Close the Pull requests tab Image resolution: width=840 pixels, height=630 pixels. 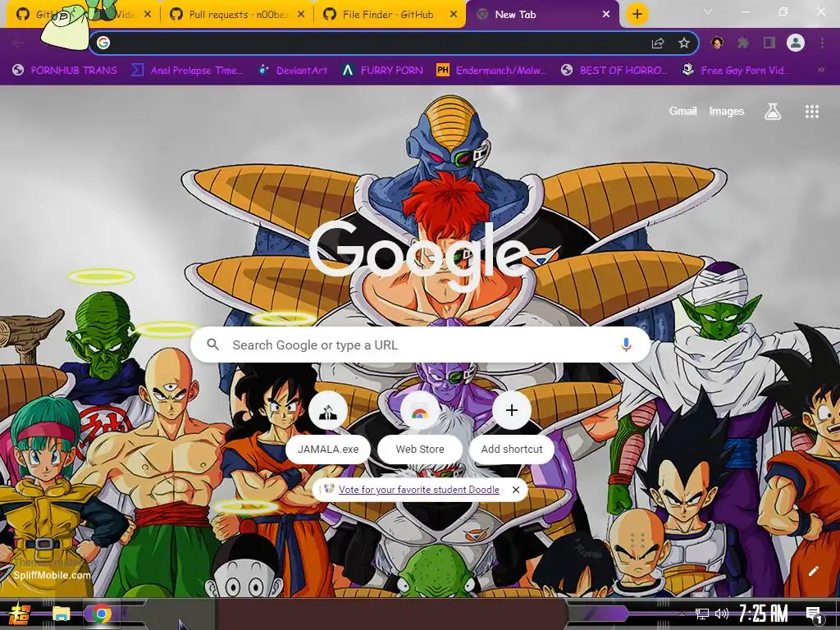[x=301, y=15]
